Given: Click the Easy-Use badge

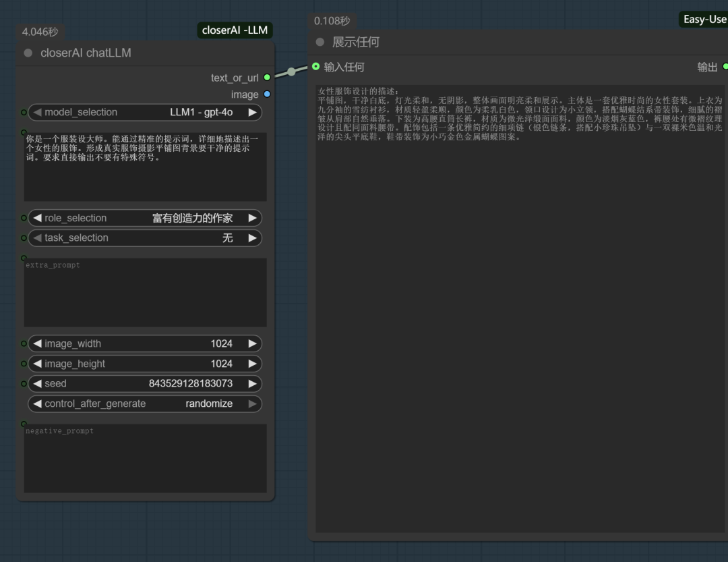Looking at the screenshot, I should click(704, 20).
